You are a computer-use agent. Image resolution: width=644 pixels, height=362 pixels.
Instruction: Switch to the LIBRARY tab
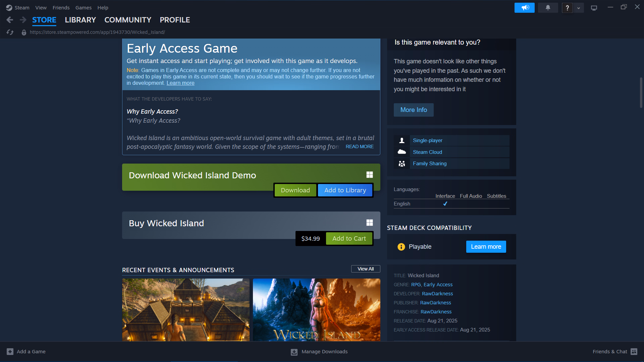click(x=80, y=20)
